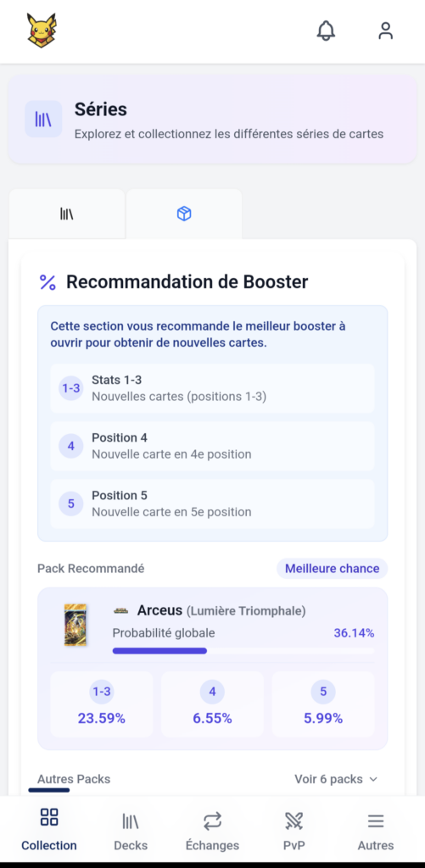The height and width of the screenshot is (868, 425).
Task: Open the Échanges trade section
Action: (x=212, y=829)
